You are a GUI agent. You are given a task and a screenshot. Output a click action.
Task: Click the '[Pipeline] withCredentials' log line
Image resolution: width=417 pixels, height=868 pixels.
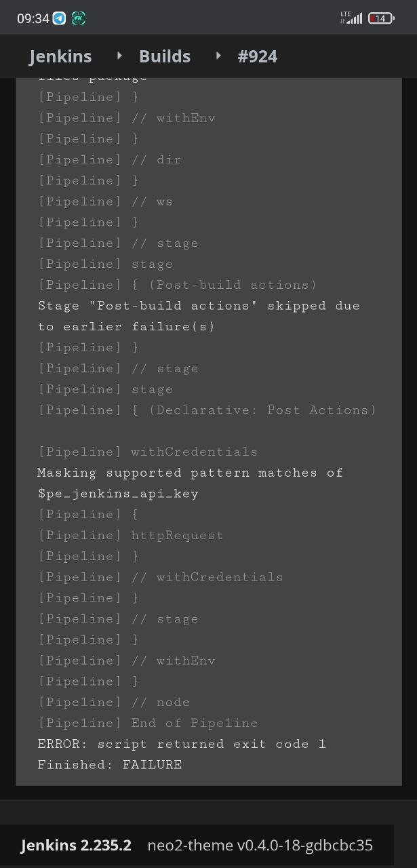pyautogui.click(x=148, y=452)
